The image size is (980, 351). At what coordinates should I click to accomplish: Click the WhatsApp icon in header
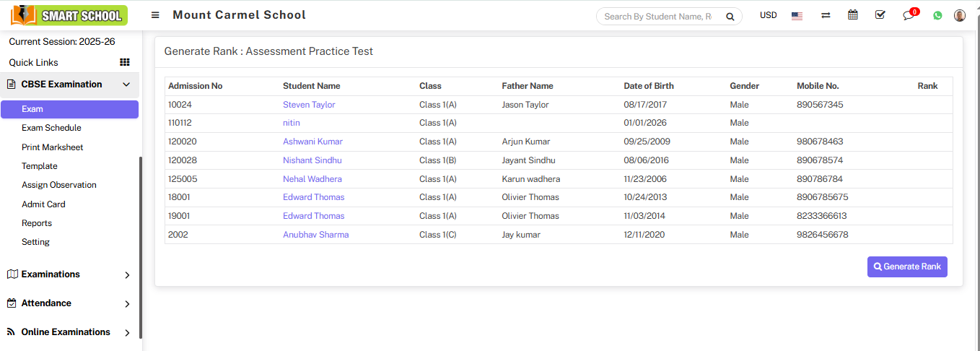click(x=937, y=15)
